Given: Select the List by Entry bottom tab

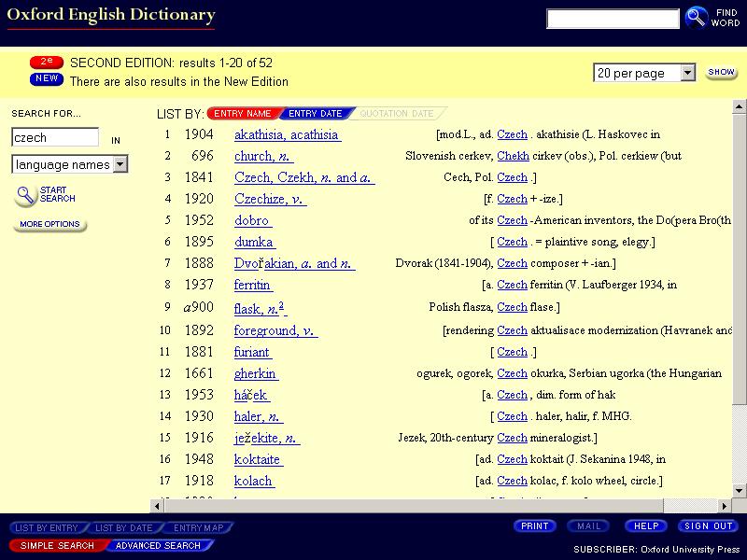Looking at the screenshot, I should point(47,527).
